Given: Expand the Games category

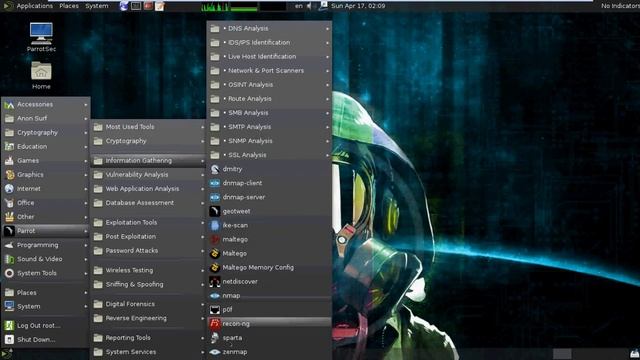Looking at the screenshot, I should [46, 161].
